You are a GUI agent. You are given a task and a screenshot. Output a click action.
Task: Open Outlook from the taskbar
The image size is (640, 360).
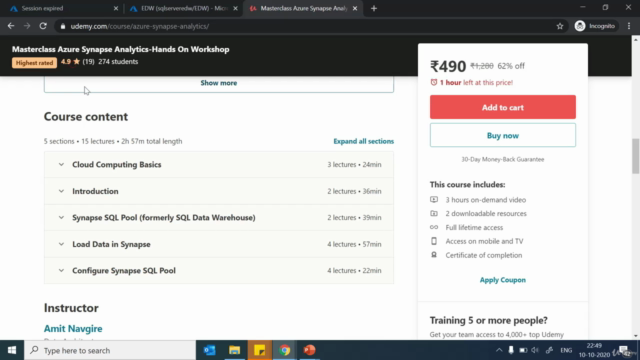click(x=209, y=350)
